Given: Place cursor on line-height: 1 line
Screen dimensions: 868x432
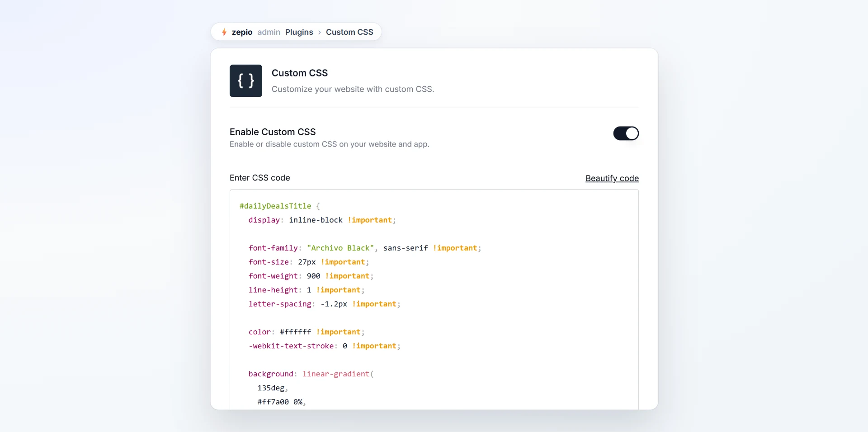Looking at the screenshot, I should [x=306, y=290].
